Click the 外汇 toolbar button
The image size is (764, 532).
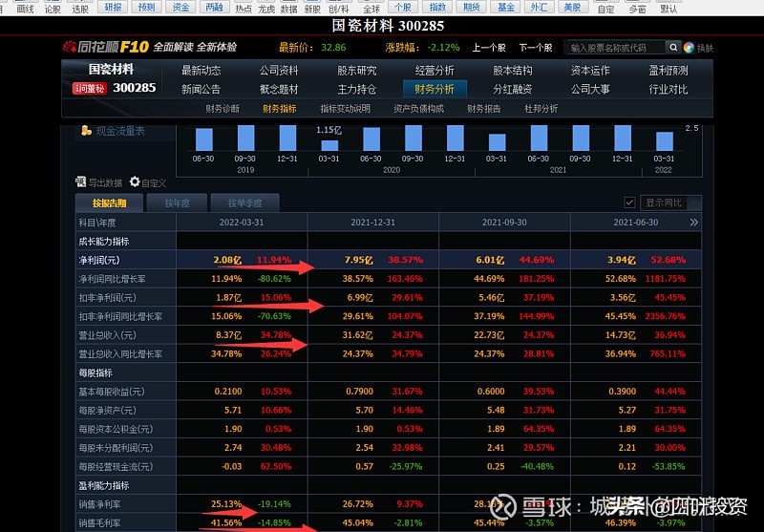pyautogui.click(x=539, y=7)
